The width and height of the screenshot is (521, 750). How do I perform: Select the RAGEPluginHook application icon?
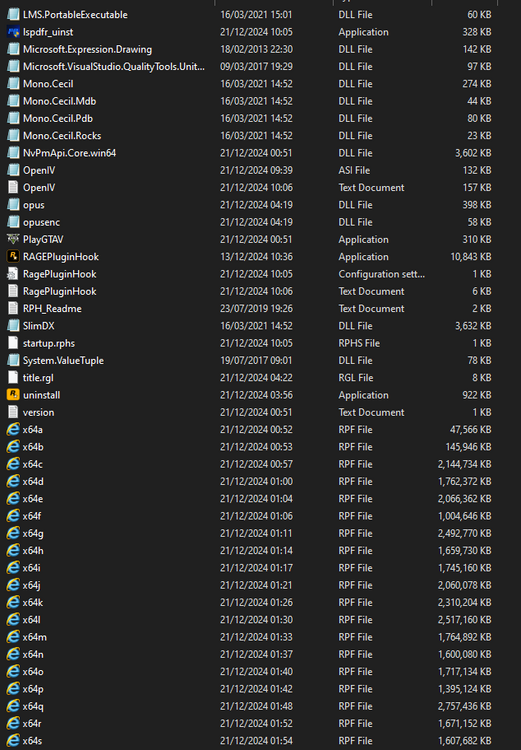(x=13, y=256)
